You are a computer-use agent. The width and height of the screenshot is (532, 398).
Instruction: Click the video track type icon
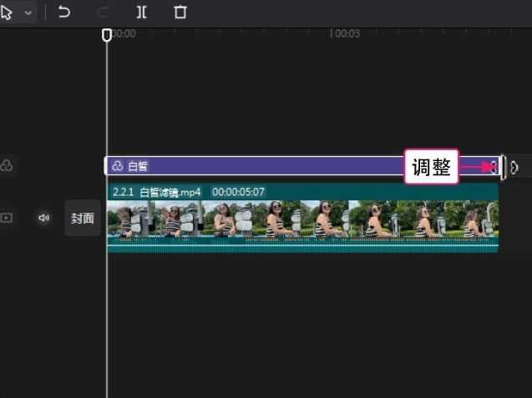[6, 218]
